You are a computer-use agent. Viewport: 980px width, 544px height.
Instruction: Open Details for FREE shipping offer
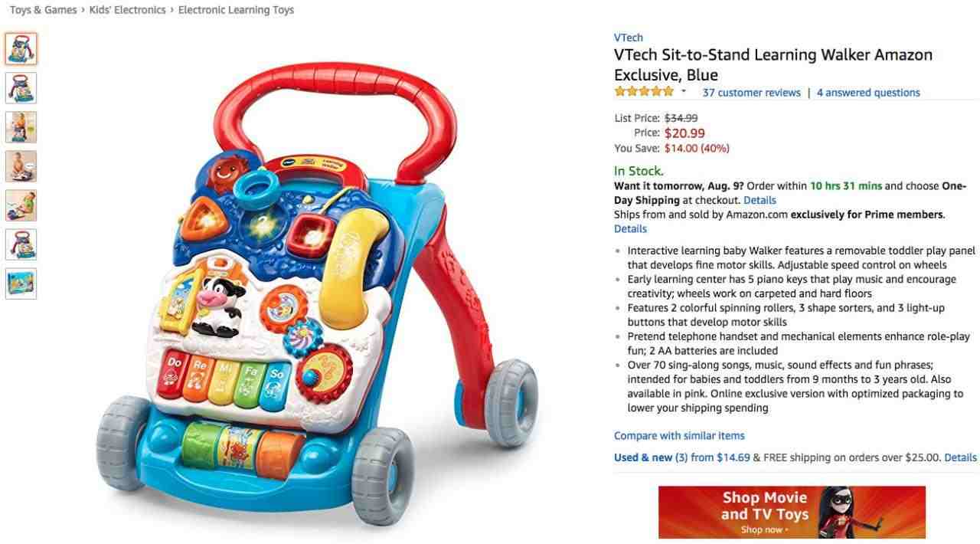click(x=960, y=457)
